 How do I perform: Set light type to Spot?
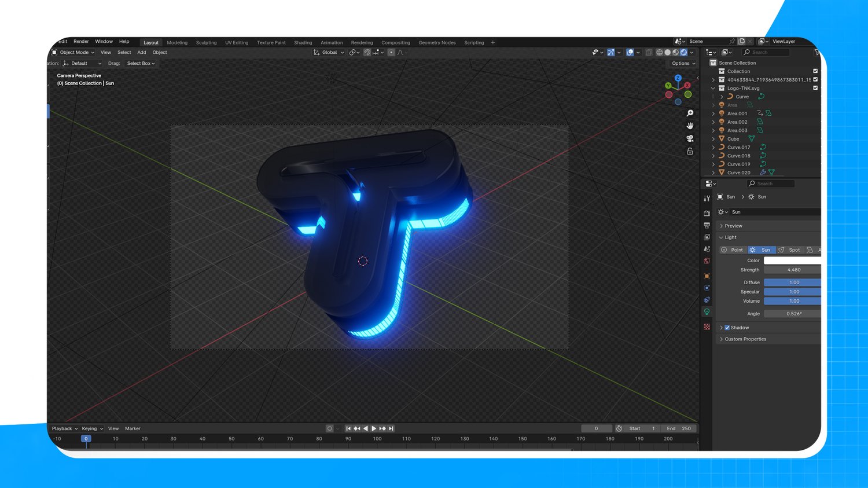790,250
